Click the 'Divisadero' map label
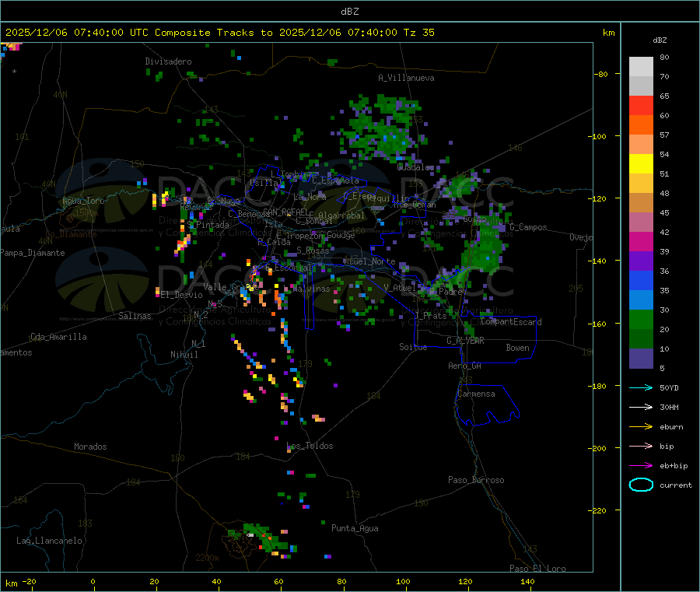700x592 pixels. pyautogui.click(x=168, y=61)
